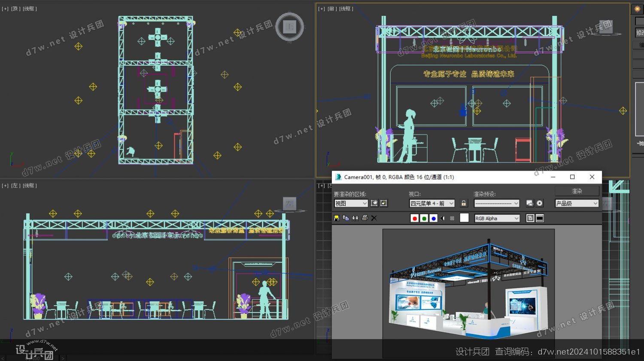The image size is (644, 361).
Task: Open [线框] shading menu in left viewport
Action: coord(30,186)
